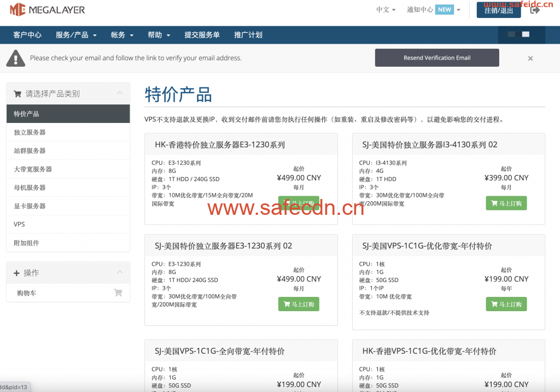Click the shopping cart icon beside 请选择产品类别
The image size is (560, 392).
[x=17, y=94]
